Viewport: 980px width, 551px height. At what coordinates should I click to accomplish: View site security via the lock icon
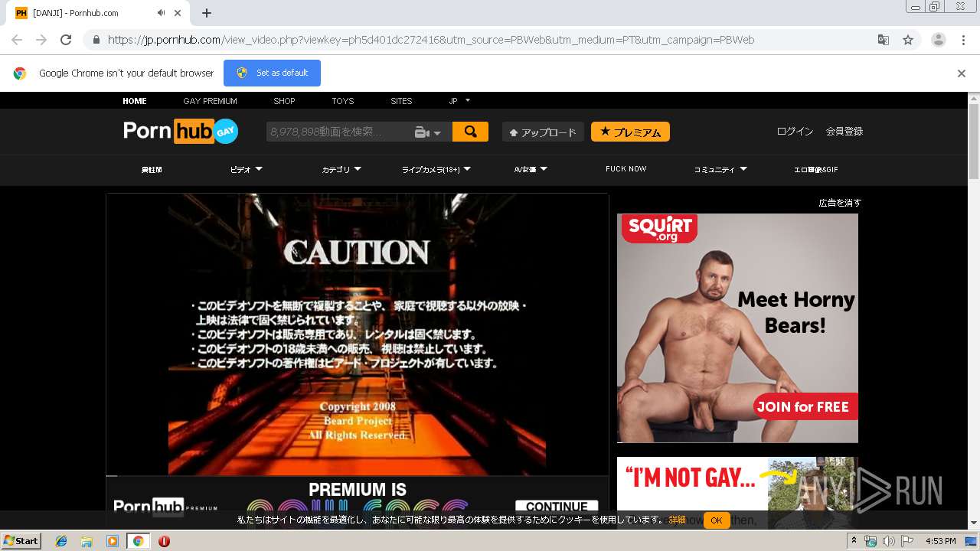[96, 40]
